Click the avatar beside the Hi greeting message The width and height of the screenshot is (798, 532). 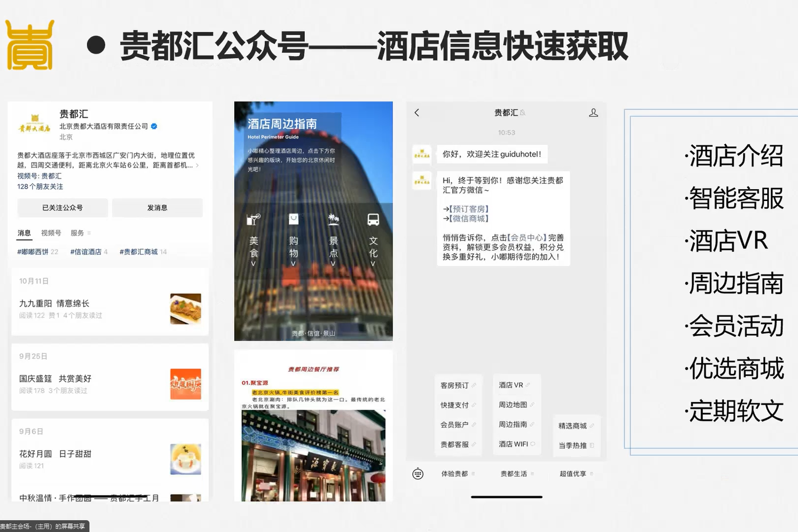pyautogui.click(x=422, y=180)
